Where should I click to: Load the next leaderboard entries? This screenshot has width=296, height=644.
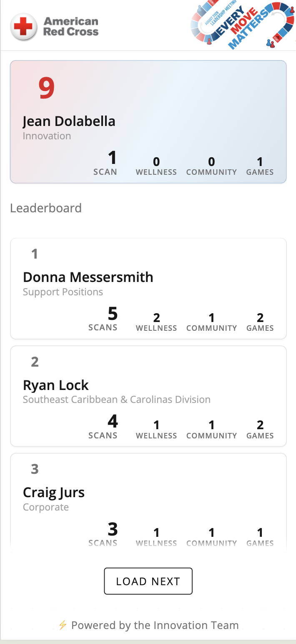[148, 581]
